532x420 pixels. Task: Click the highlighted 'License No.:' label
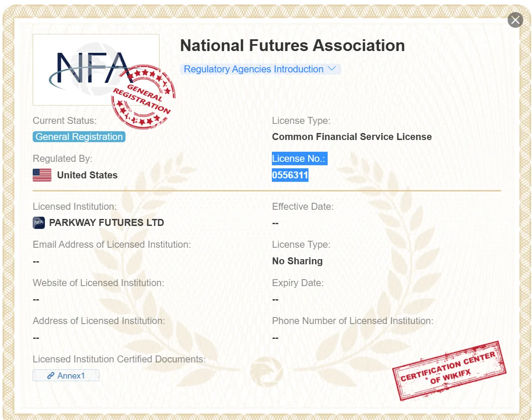pyautogui.click(x=300, y=159)
